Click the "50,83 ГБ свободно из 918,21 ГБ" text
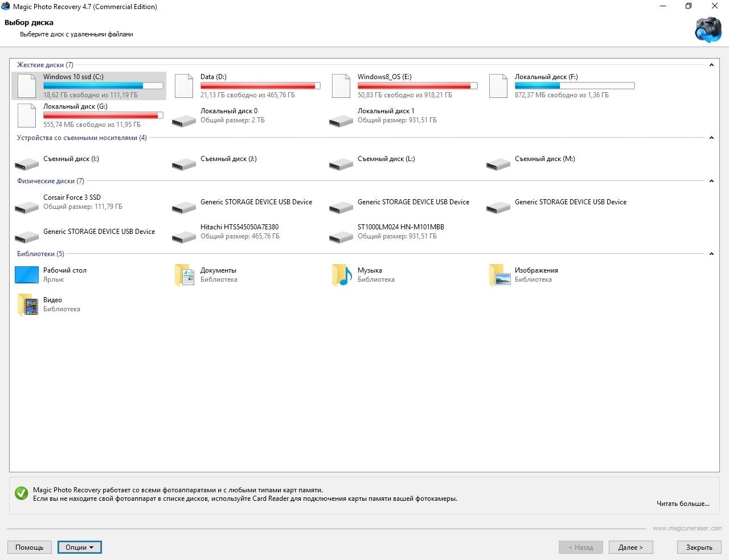This screenshot has height=560, width=729. click(405, 95)
